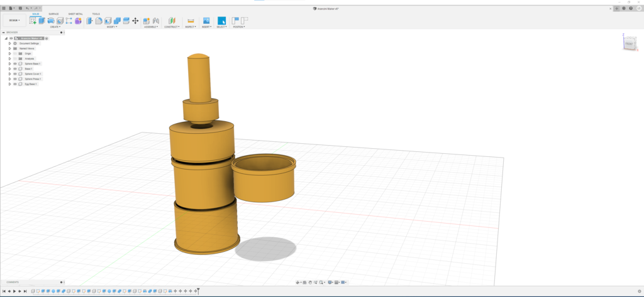
Task: Hide the Egg Base 1 component
Action: [15, 84]
